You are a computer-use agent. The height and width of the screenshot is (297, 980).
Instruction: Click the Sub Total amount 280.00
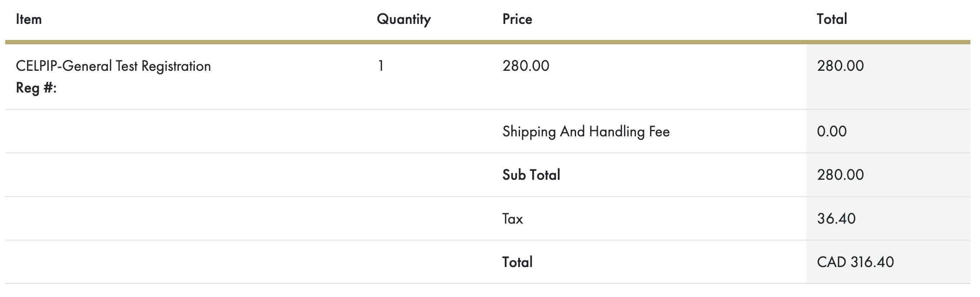[x=840, y=175]
